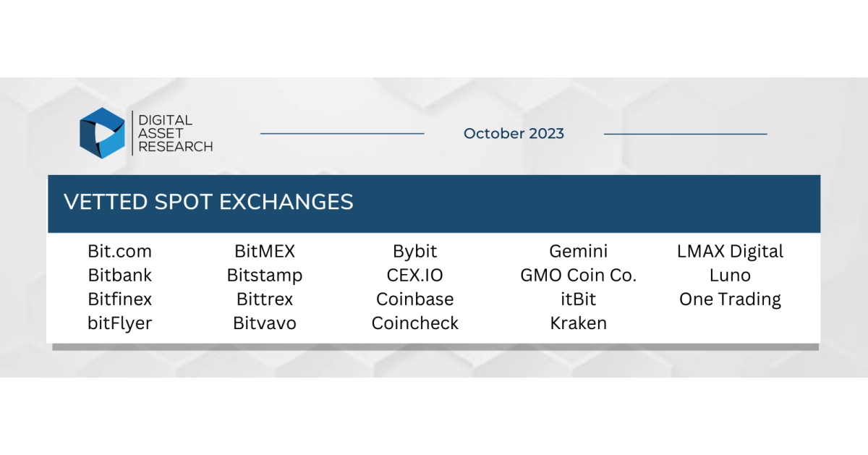Select the Gemini exchange name
The image size is (868, 455).
579,252
